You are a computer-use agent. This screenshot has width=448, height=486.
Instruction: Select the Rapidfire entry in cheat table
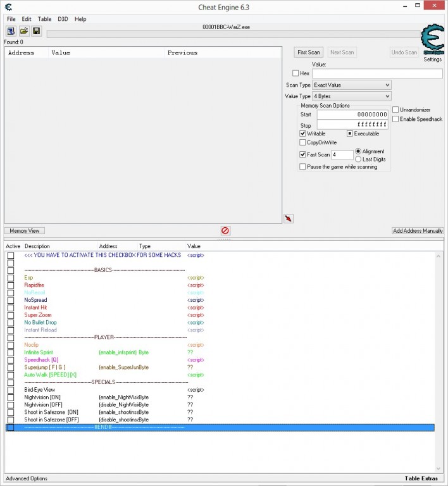click(x=35, y=285)
